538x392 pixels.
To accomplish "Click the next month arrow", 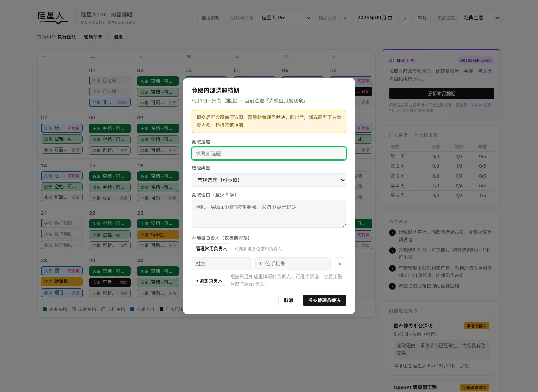I will (405, 18).
